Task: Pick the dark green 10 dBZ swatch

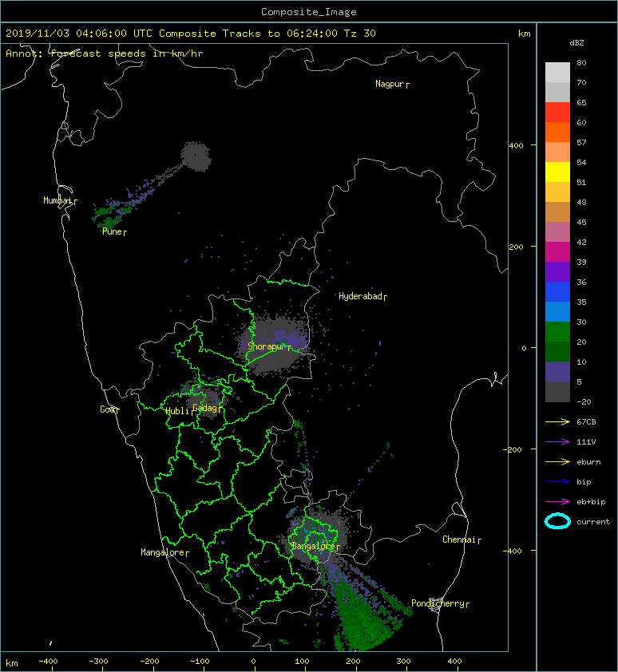Action: pyautogui.click(x=557, y=351)
